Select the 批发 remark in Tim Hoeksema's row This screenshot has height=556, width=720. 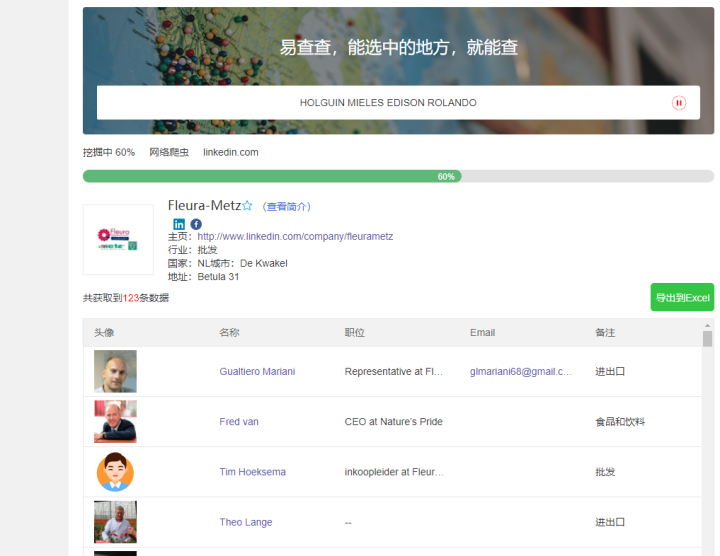(x=605, y=472)
